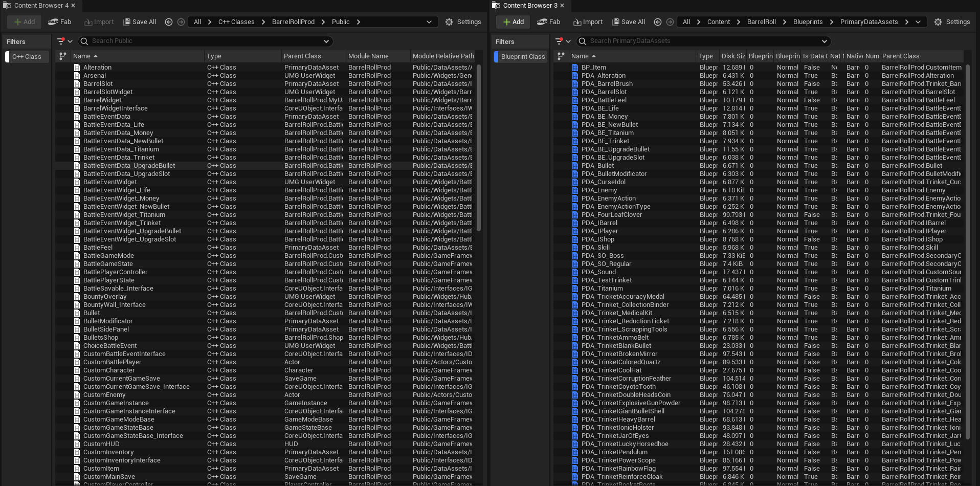Expand the path history dropdown in Content Browser 4
This screenshot has width=980, height=486.
pos(429,22)
